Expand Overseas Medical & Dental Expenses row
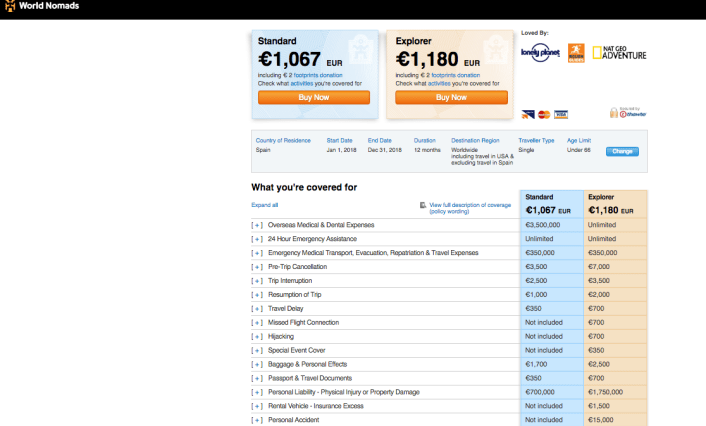 [257, 226]
